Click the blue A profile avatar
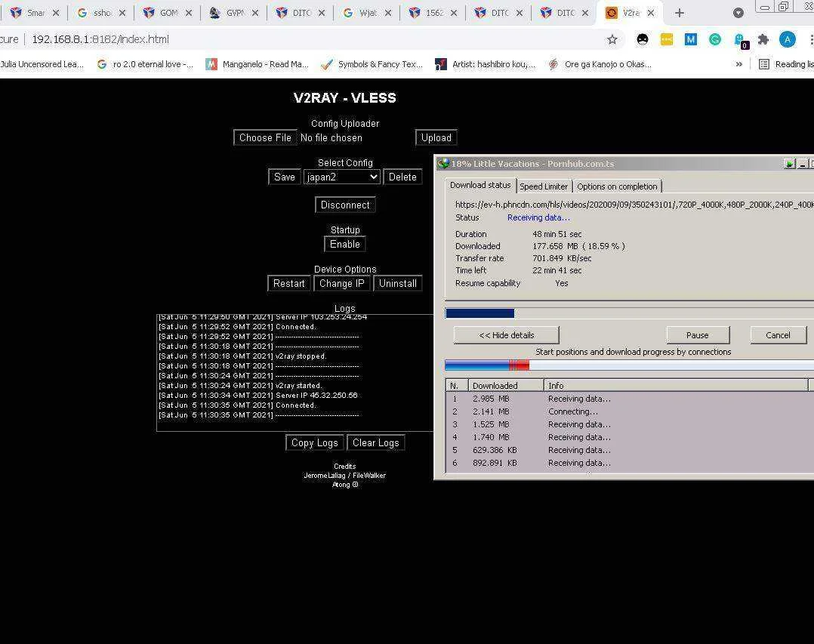 click(x=787, y=39)
